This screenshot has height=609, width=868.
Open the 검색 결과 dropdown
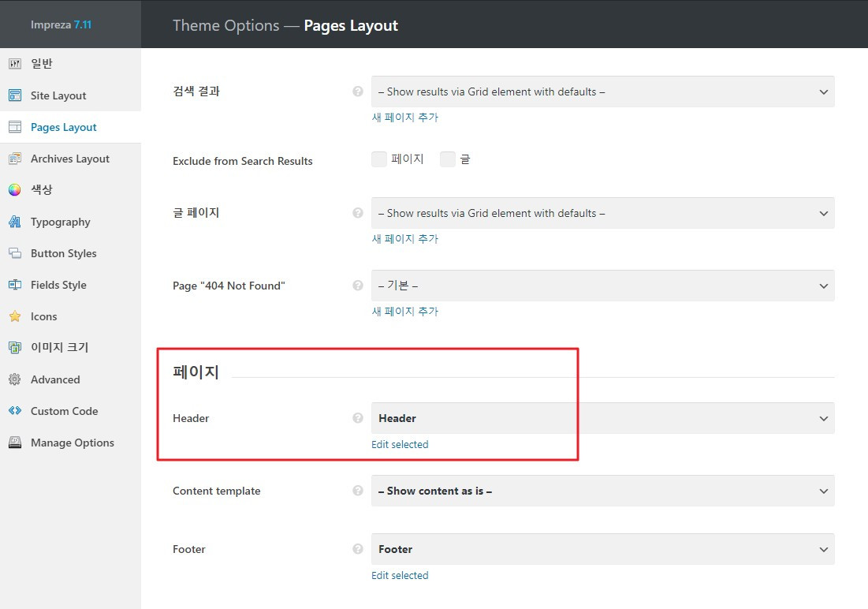pos(603,92)
